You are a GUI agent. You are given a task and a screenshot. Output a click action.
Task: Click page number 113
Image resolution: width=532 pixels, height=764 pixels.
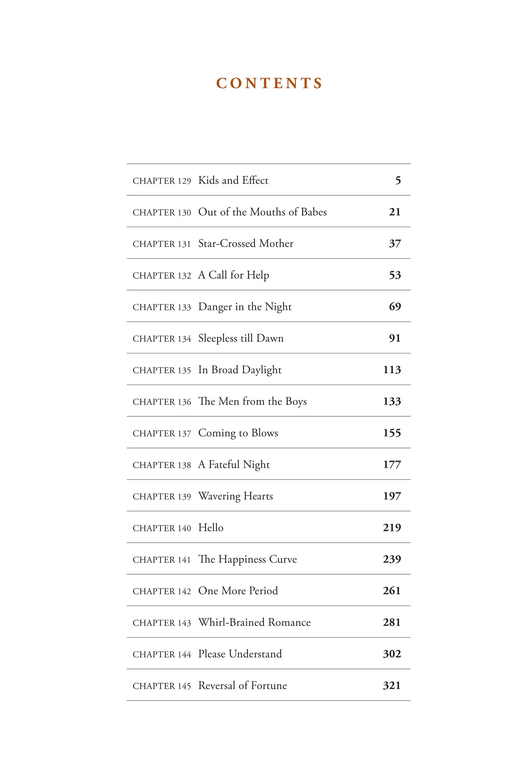(x=392, y=370)
